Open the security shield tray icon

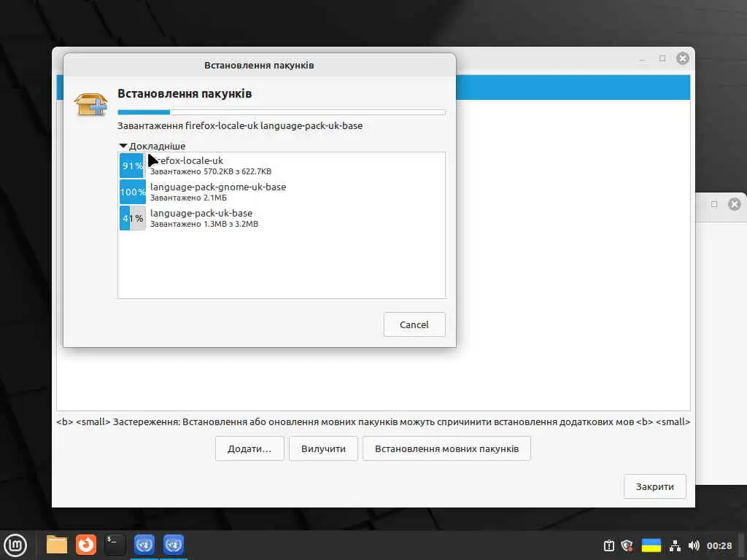pos(627,545)
